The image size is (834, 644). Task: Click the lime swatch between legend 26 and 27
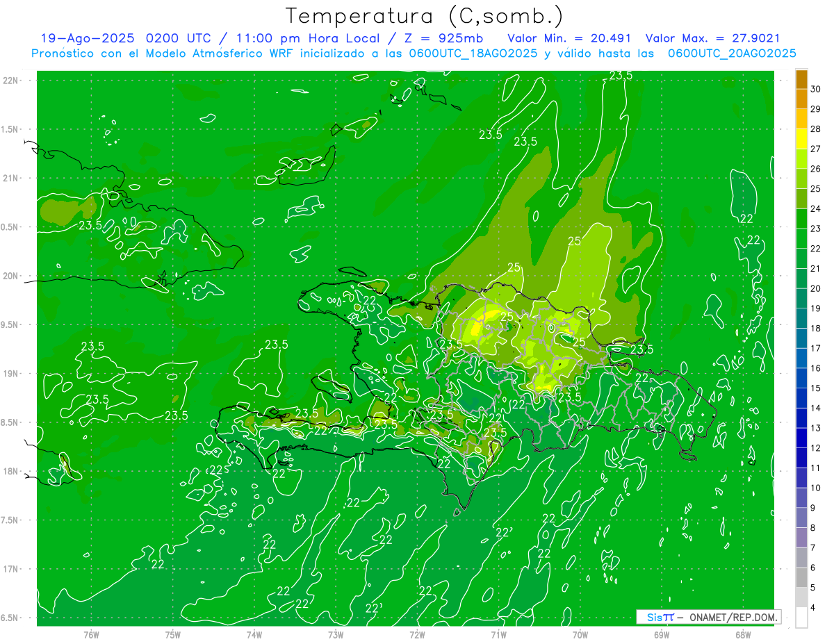pyautogui.click(x=801, y=158)
